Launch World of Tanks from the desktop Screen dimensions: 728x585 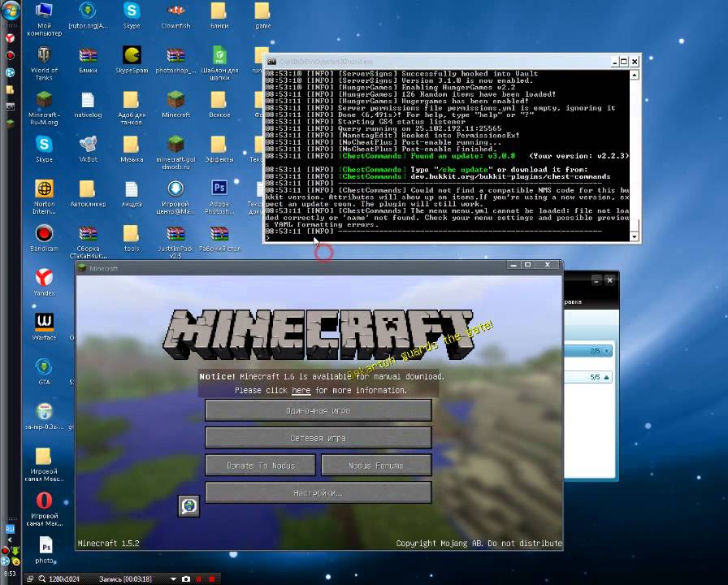tap(44, 63)
